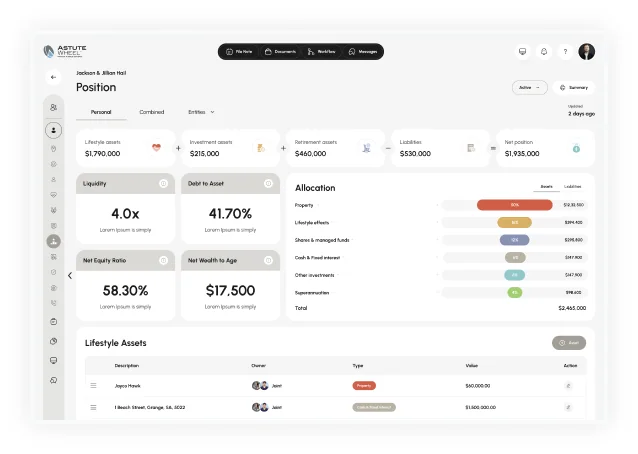Open the user profile avatar

click(587, 52)
